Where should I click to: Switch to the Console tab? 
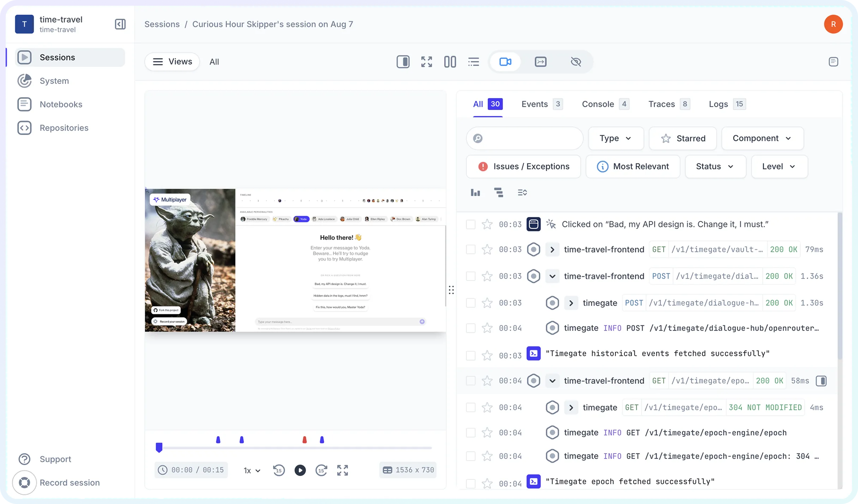pos(605,104)
